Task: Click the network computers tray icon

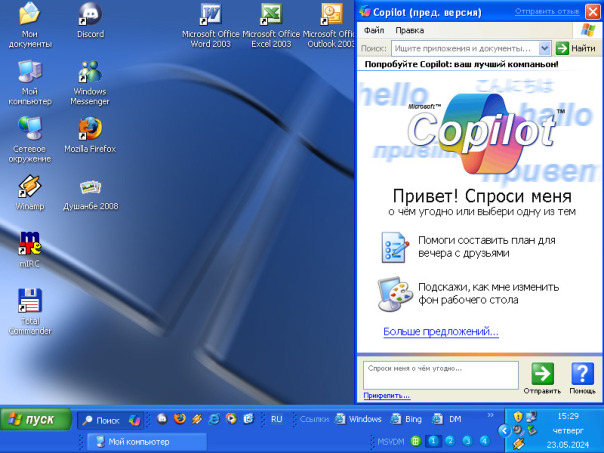Action: coord(531,416)
